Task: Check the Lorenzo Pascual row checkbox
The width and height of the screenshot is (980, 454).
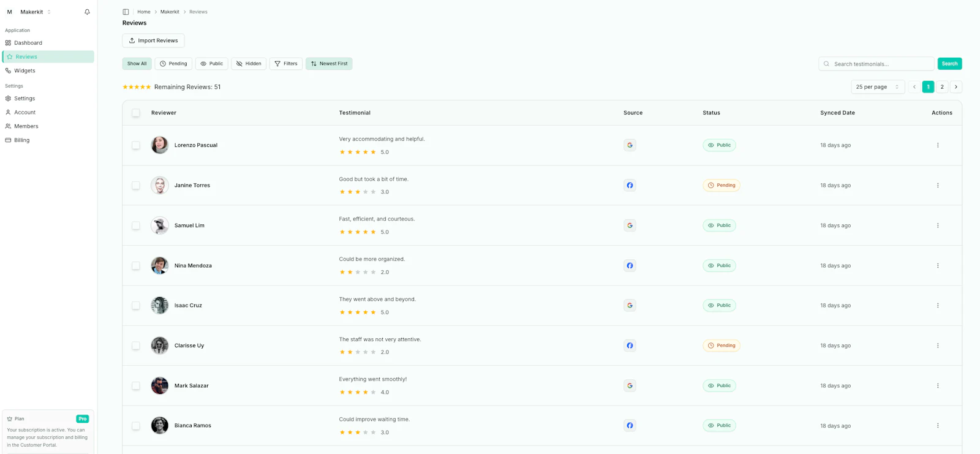Action: click(x=136, y=145)
